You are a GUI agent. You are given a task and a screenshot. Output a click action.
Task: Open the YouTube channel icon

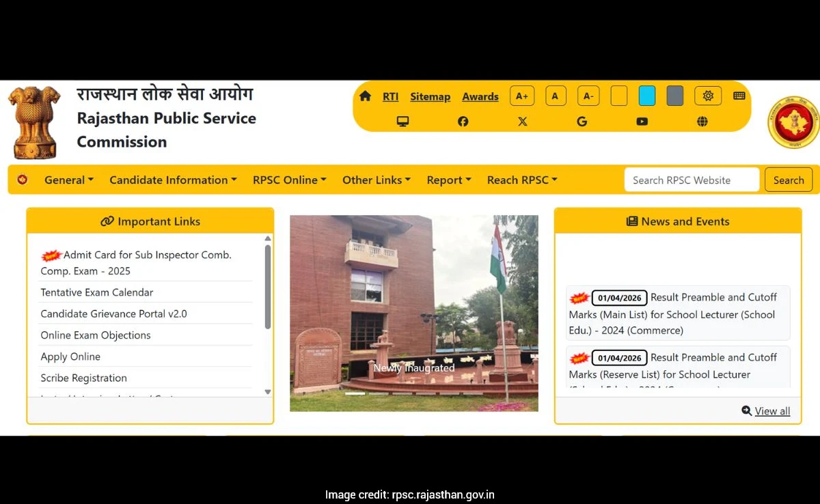pyautogui.click(x=642, y=121)
